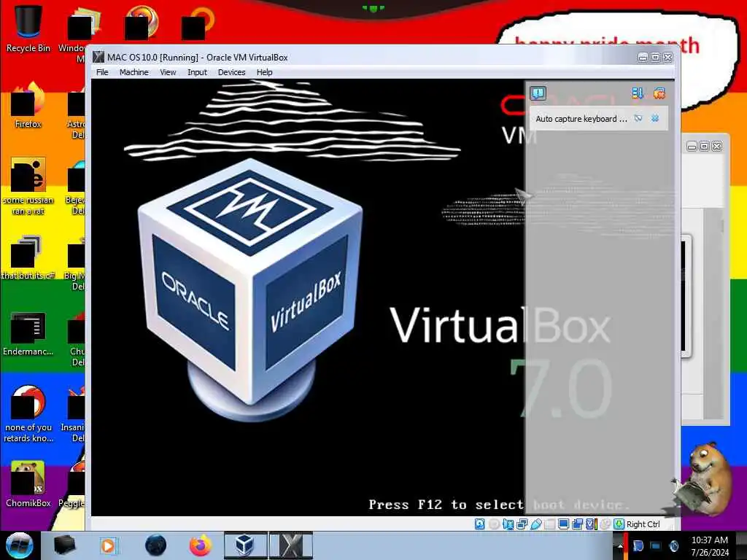Open the File menu
The height and width of the screenshot is (560, 747).
[102, 72]
